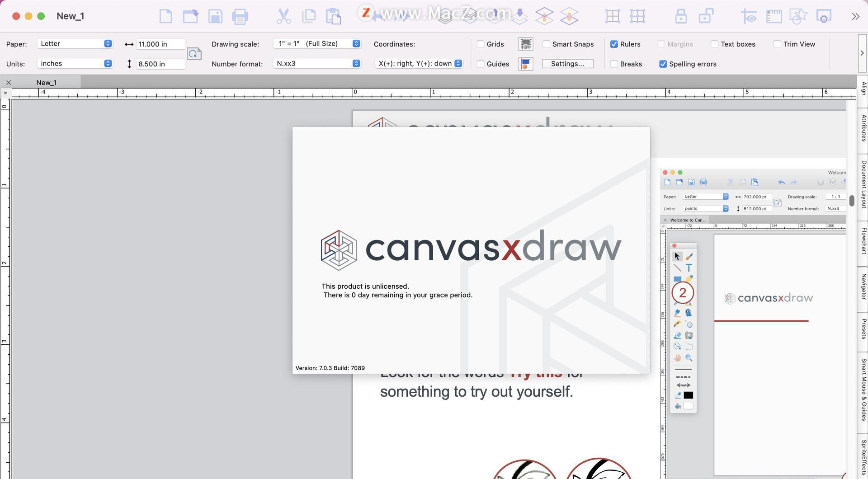Enable the Trim View checkbox
Viewport: 868px width, 479px height.
(777, 44)
